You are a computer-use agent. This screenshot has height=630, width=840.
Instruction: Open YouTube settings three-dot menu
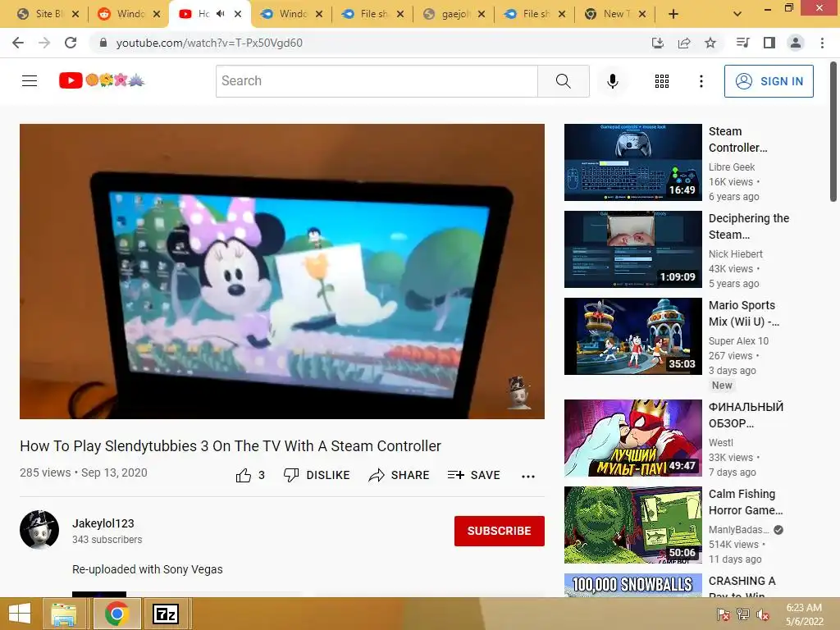[x=701, y=81]
